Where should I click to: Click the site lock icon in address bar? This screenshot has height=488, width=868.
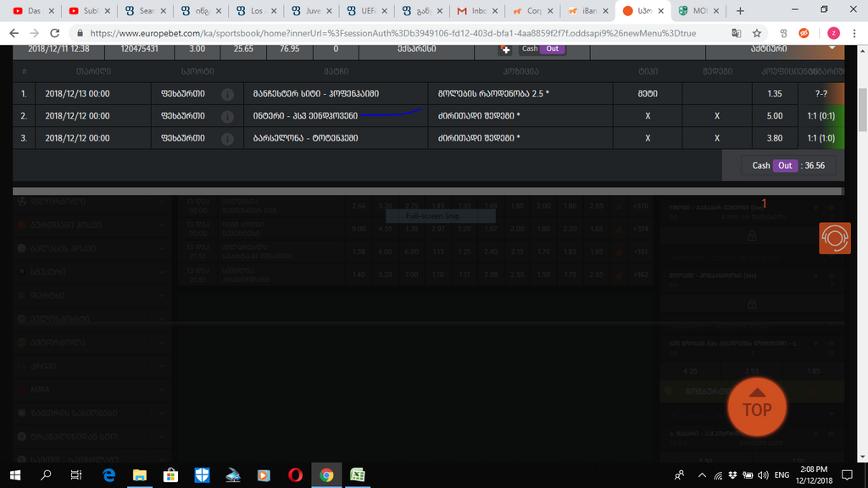pos(80,33)
